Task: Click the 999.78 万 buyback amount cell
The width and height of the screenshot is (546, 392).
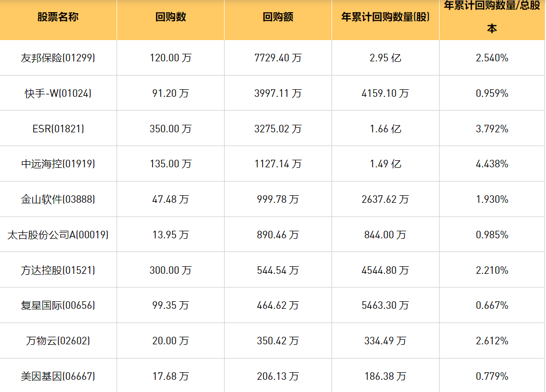Action: [x=278, y=200]
